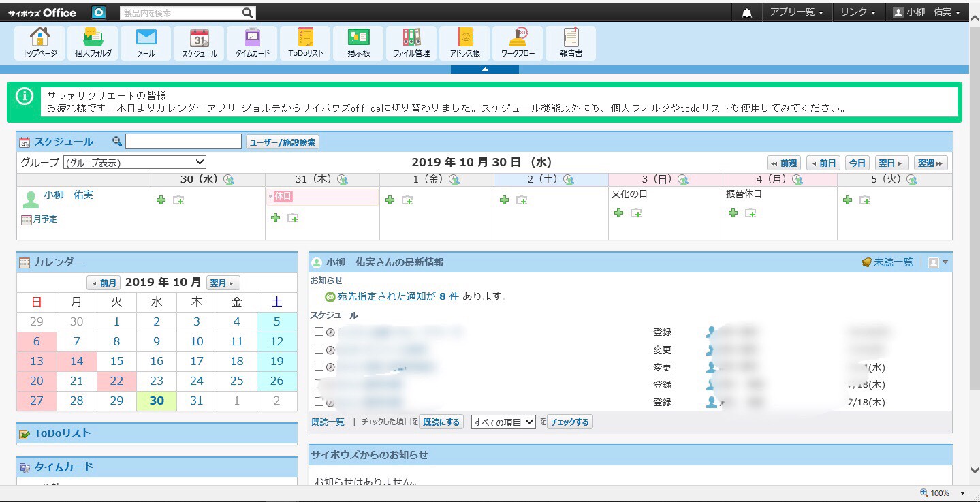Image resolution: width=980 pixels, height=502 pixels.
Task: Open the ファイル管理 icon
Action: pos(411,43)
